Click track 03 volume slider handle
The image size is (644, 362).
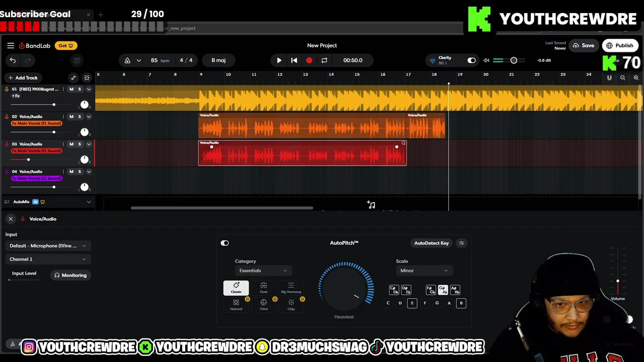click(x=28, y=159)
